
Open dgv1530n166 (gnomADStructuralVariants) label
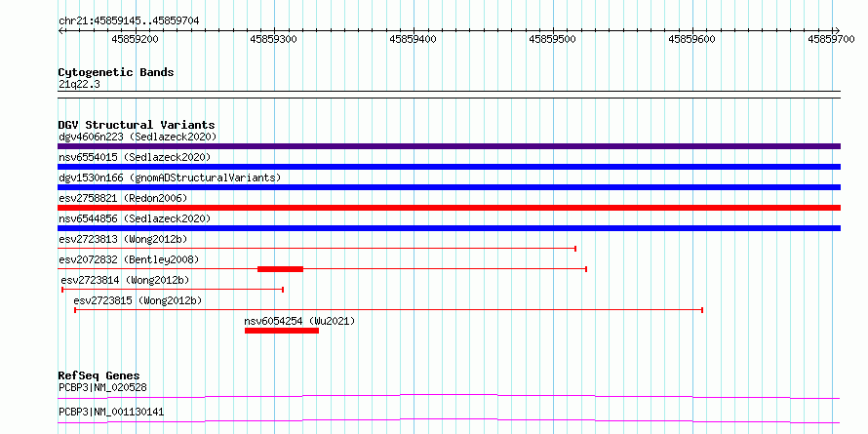(170, 178)
